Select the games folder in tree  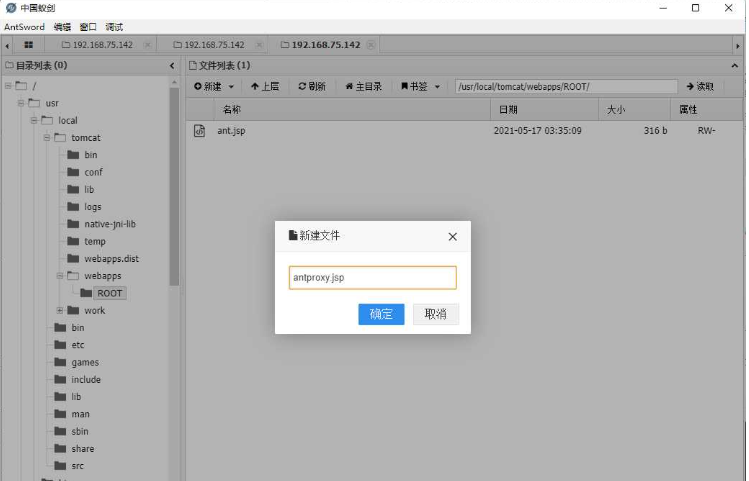tap(85, 362)
